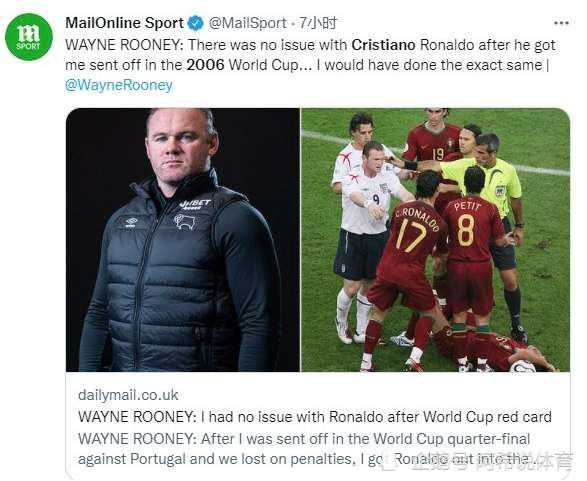Viewport: 587px width, 481px height.
Task: Click the blue verified badge
Action: [x=196, y=23]
